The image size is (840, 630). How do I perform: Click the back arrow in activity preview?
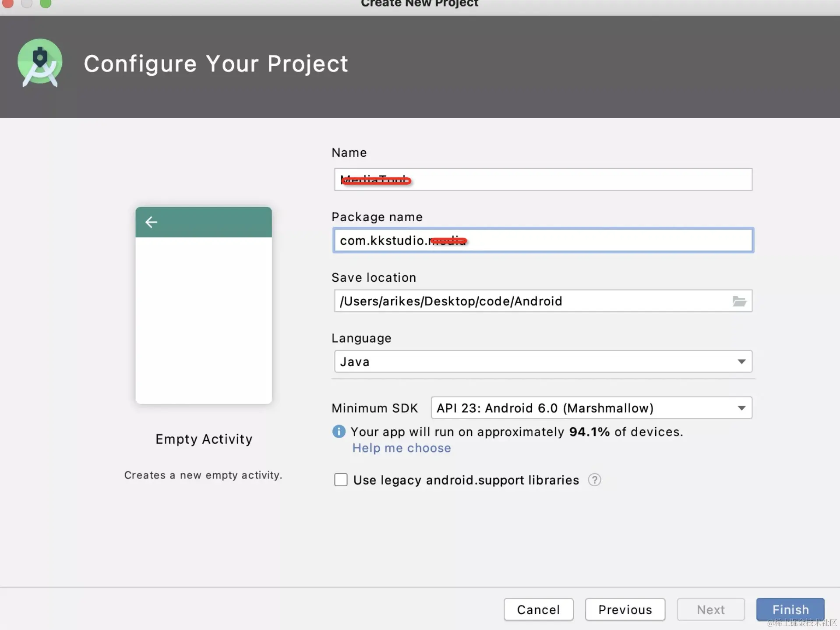pyautogui.click(x=151, y=222)
